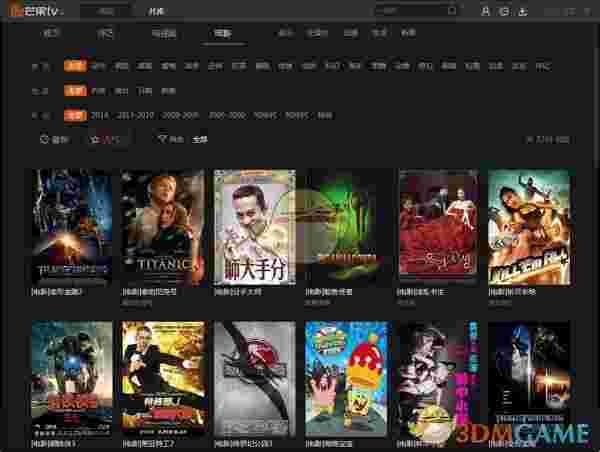Open the gray poster with red emblem
This screenshot has width=600, height=452.
click(254, 379)
